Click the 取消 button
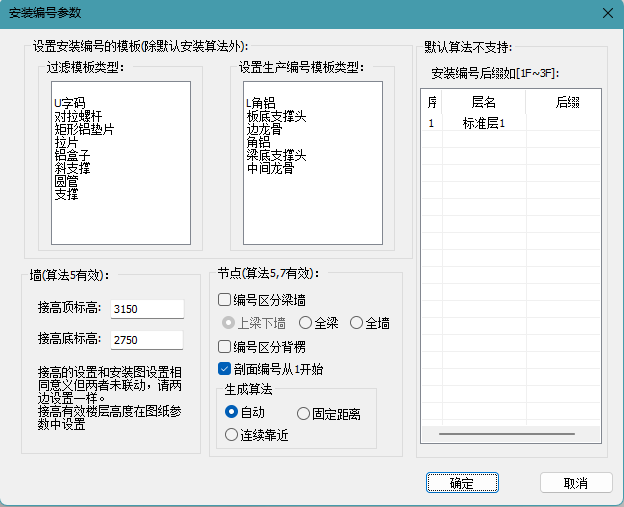Screen dimensions: 624x507 point(576,483)
